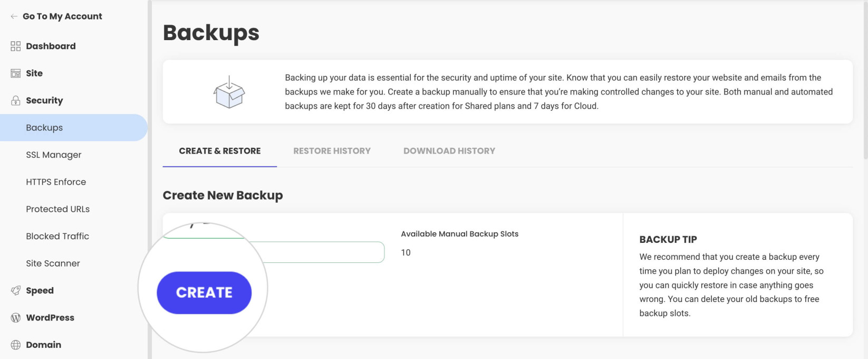
Task: Click the Go To My Account back arrow
Action: pos(14,16)
